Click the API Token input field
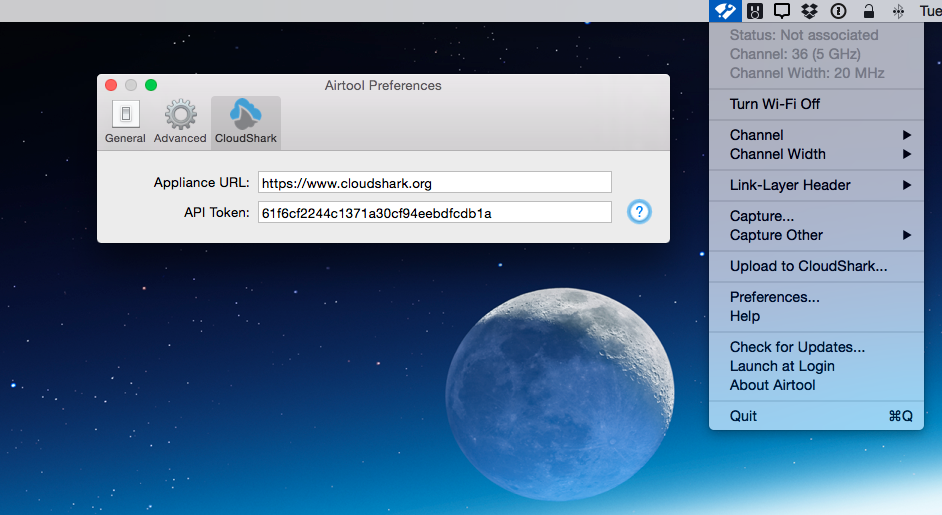Image resolution: width=942 pixels, height=515 pixels. click(x=434, y=213)
